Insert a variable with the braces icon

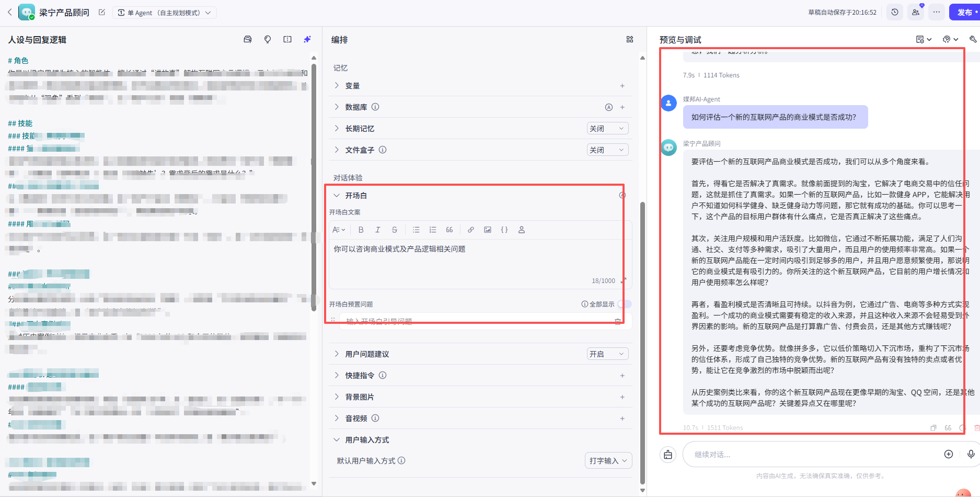pos(504,230)
